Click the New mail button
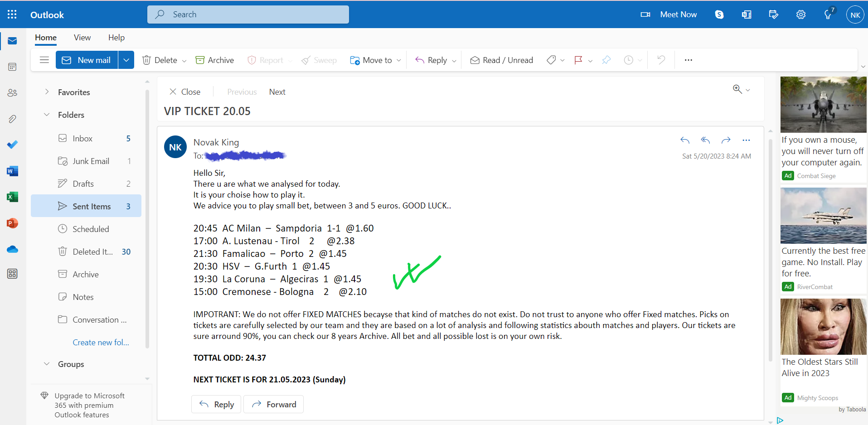This screenshot has width=868, height=425. coord(87,60)
